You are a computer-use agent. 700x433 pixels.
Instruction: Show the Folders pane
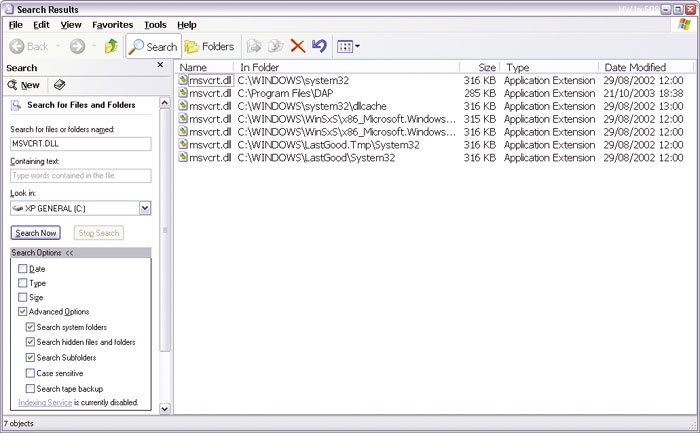coord(209,46)
